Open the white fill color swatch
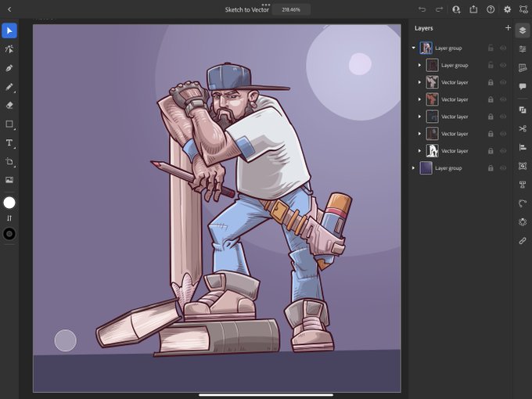Screen dimensions: 532x399 pyautogui.click(x=9, y=203)
